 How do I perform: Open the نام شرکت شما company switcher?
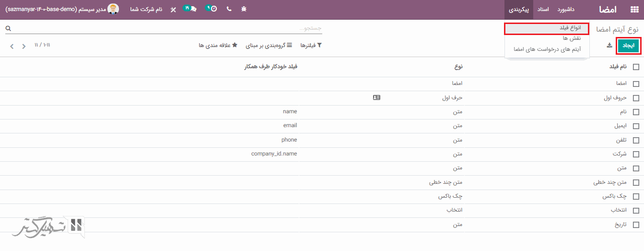click(x=146, y=9)
